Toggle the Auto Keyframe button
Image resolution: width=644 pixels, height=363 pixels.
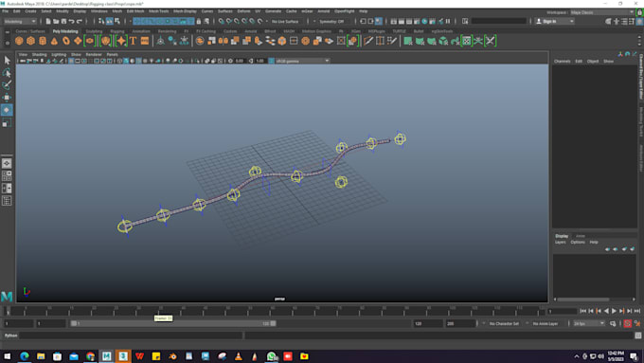click(628, 323)
